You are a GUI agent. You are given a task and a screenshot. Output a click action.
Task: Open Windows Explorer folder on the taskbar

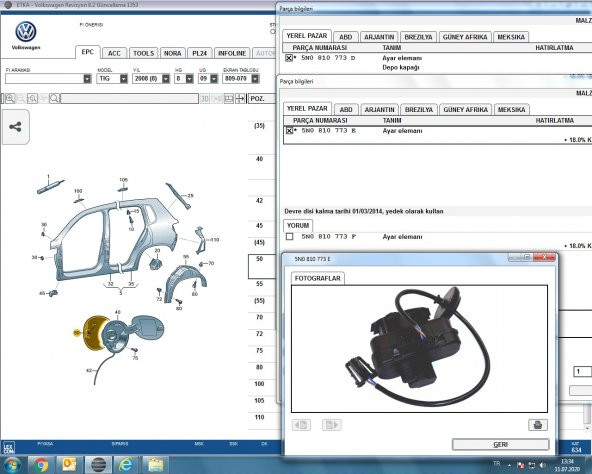click(155, 465)
